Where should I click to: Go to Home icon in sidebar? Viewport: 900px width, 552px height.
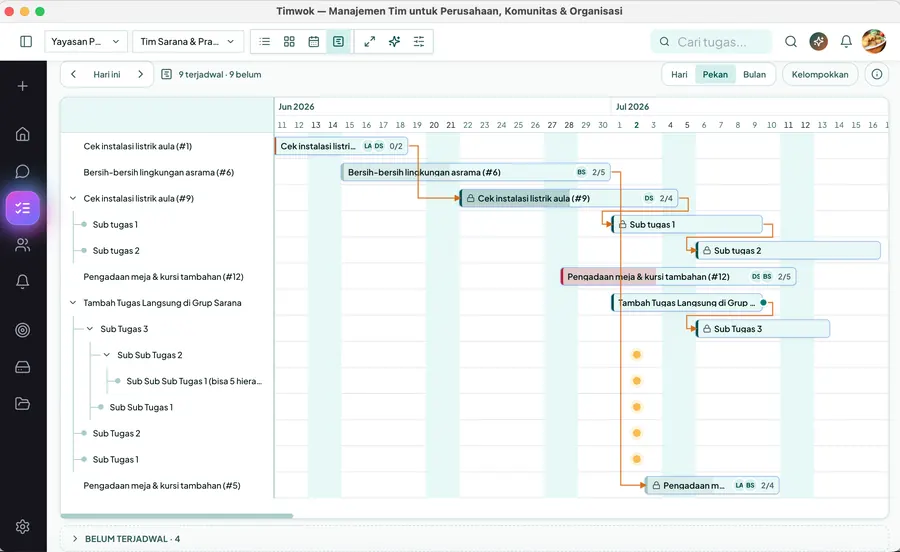coord(22,134)
